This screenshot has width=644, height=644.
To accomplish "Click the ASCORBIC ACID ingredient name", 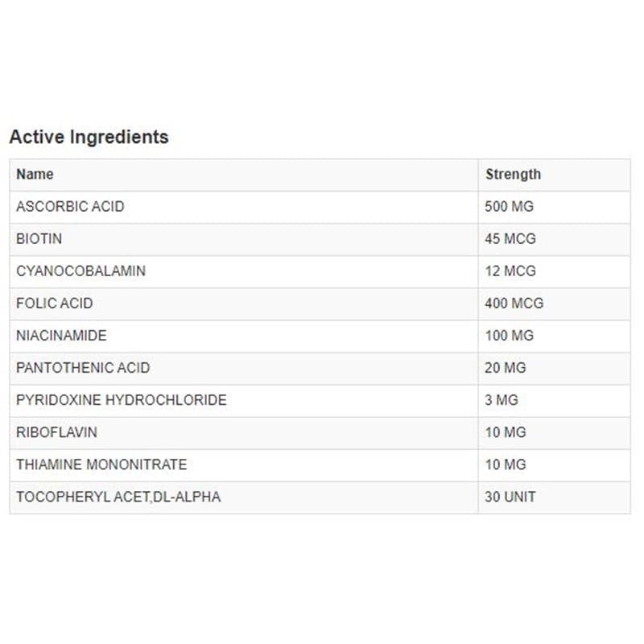I will [x=70, y=207].
